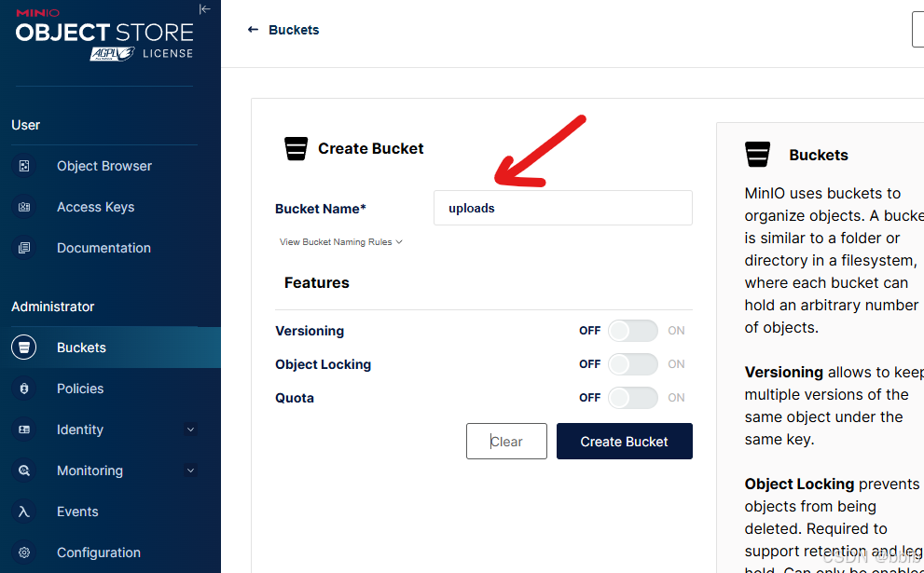
Task: Click the Object Locking feature label
Action: pos(323,364)
